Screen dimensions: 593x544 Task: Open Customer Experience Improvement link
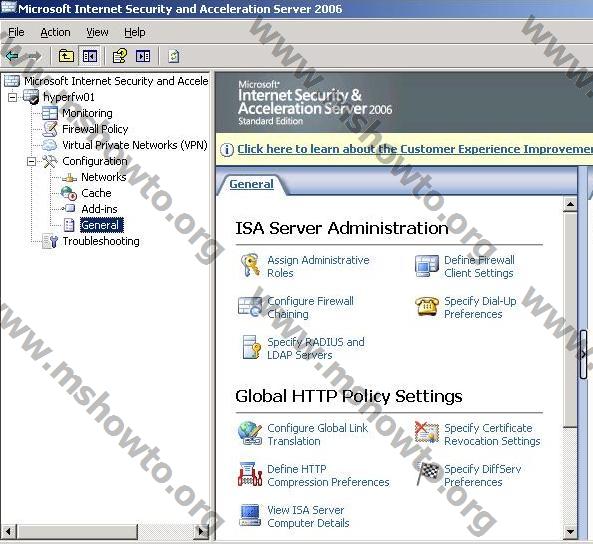(415, 149)
